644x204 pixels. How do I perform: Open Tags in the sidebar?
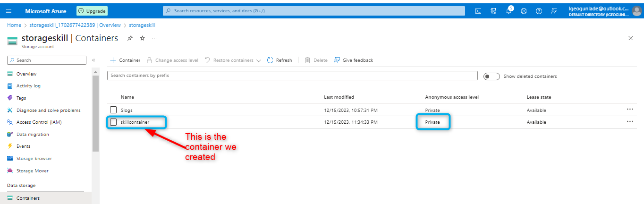click(21, 98)
